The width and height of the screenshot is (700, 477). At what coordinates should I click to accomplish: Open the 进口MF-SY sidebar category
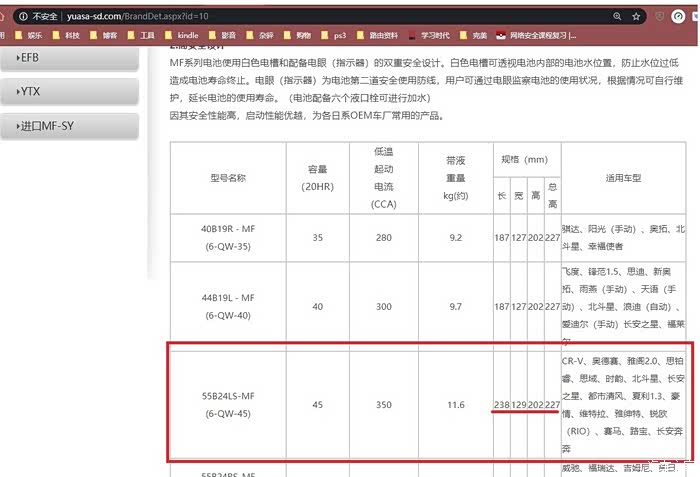(x=70, y=126)
